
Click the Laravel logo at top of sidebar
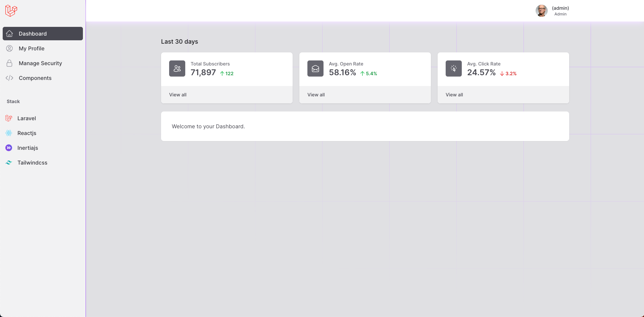(11, 11)
